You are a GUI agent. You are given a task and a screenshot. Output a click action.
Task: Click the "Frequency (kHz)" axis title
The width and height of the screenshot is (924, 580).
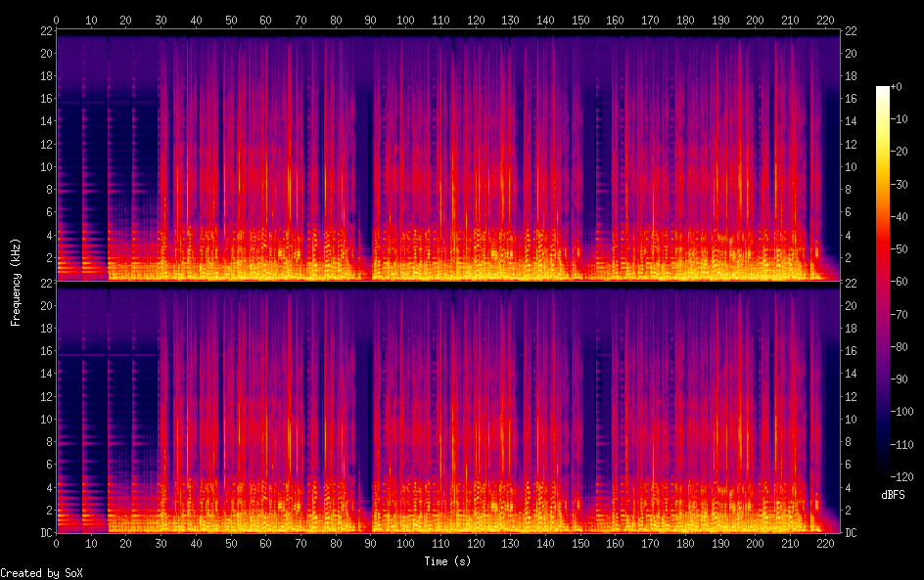(x=16, y=282)
